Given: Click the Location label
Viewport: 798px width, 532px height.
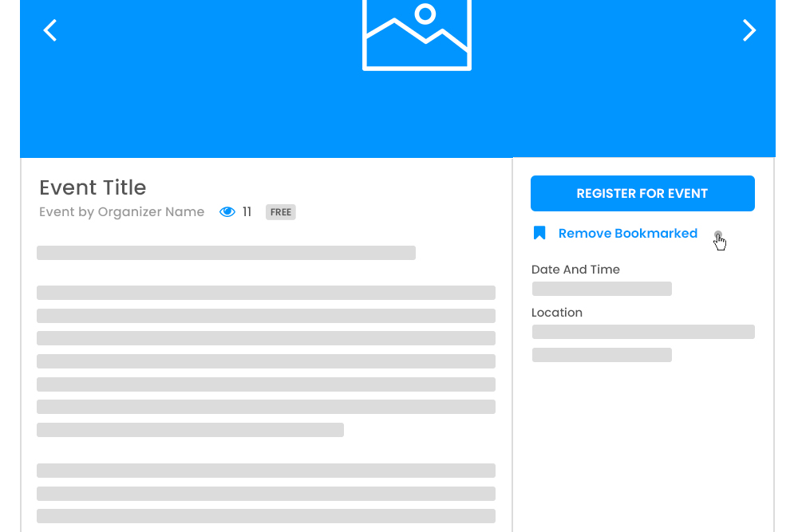Looking at the screenshot, I should pos(557,313).
